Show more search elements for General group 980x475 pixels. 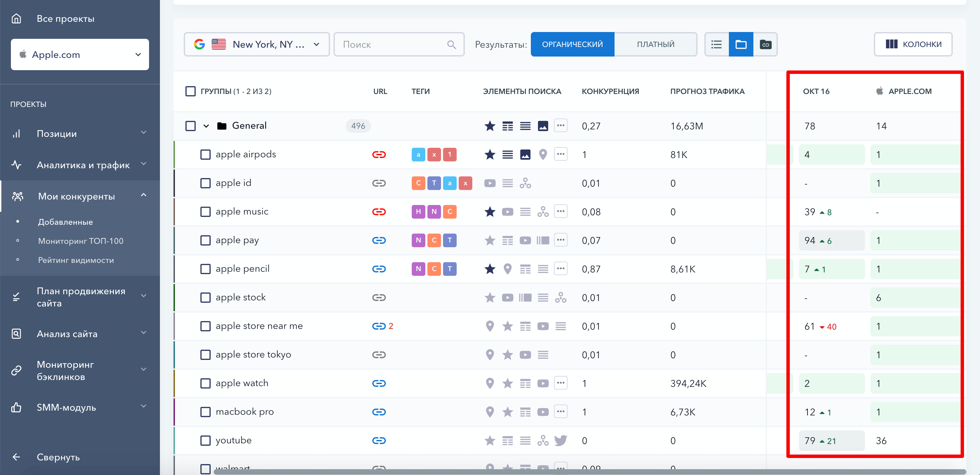tap(560, 125)
